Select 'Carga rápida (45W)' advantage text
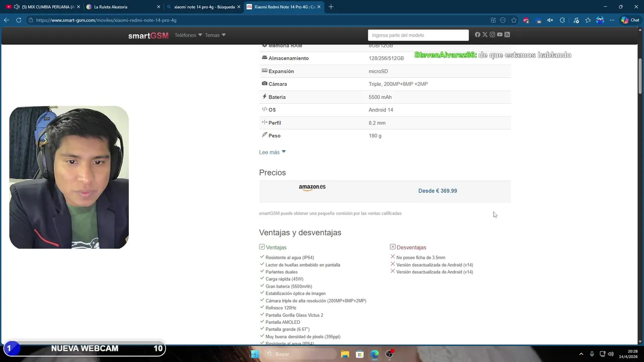The image size is (644, 362). [284, 279]
